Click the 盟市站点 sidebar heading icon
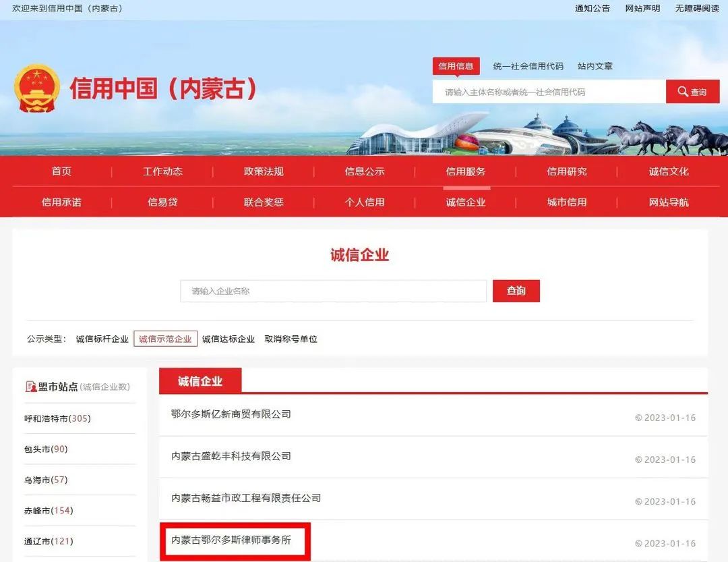The image size is (728, 562). 30,387
